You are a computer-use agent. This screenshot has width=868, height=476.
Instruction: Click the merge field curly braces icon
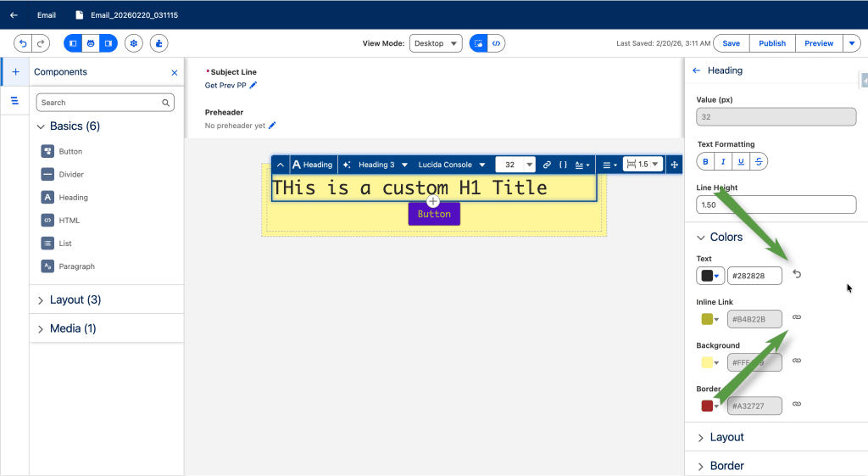563,165
